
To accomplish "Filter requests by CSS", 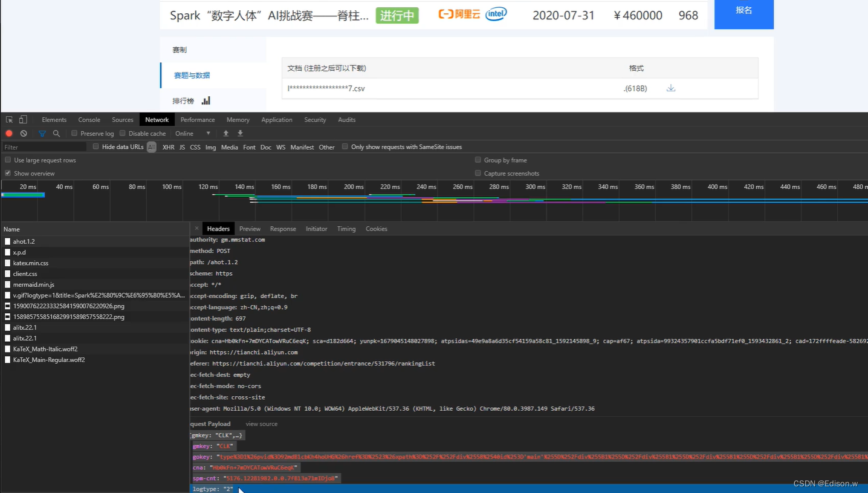I will [195, 147].
